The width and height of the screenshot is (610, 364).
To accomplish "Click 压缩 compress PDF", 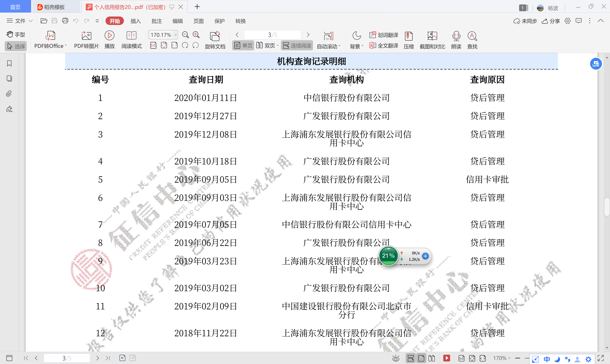I will click(x=409, y=40).
